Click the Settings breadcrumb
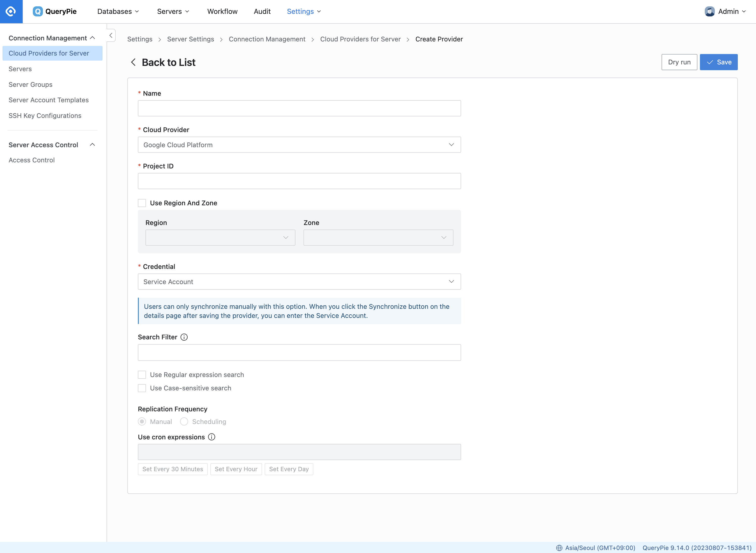Image resolution: width=756 pixels, height=553 pixels. click(x=140, y=39)
